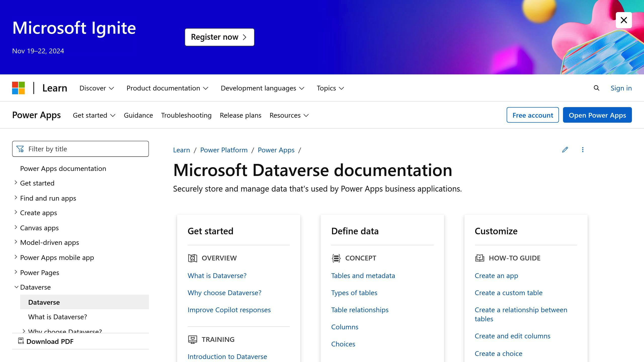Viewport: 644px width, 362px height.
Task: Open the Release plans menu item
Action: (x=240, y=115)
